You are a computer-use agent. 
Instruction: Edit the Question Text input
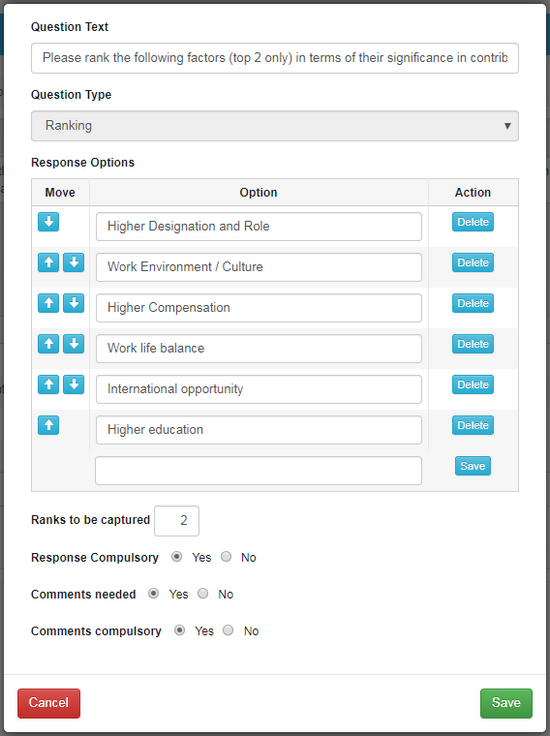click(x=275, y=58)
